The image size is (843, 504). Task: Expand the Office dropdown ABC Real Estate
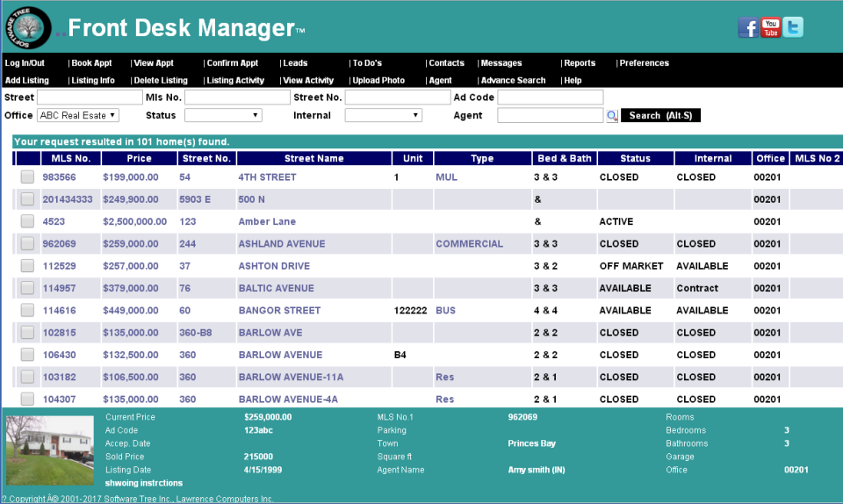pos(77,115)
